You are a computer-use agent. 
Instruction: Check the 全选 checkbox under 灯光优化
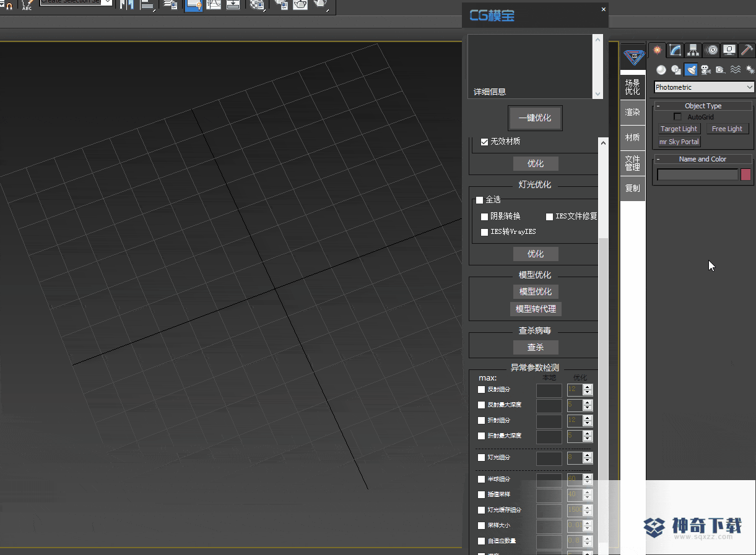(x=479, y=200)
